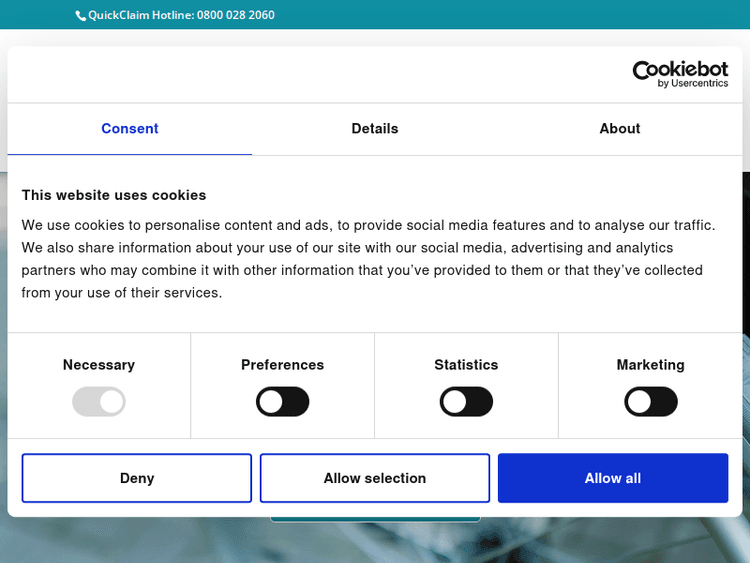This screenshot has height=563, width=750.
Task: Enable the Preferences cookies switch
Action: (283, 402)
